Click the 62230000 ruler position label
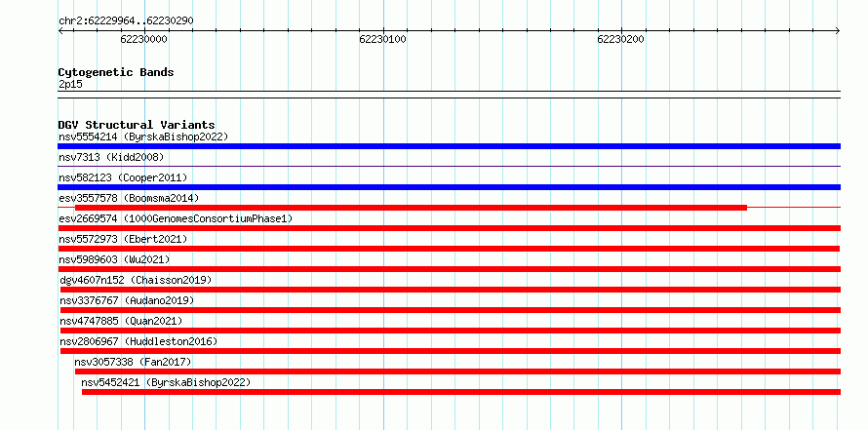868x430 pixels. 144,39
